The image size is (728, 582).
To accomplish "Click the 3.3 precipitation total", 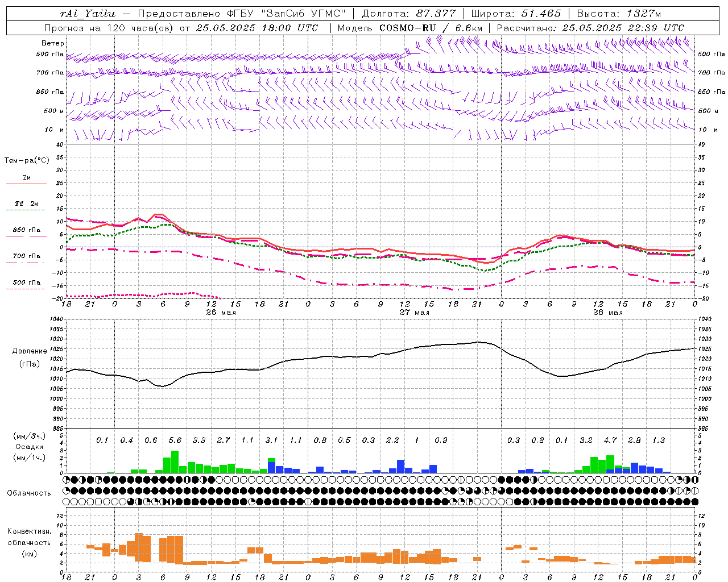I will pyautogui.click(x=199, y=440).
